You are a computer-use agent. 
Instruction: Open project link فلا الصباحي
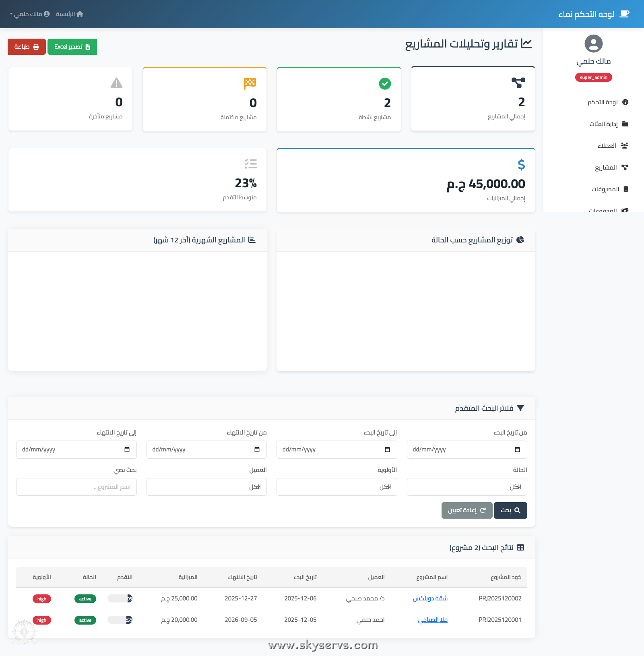433,620
